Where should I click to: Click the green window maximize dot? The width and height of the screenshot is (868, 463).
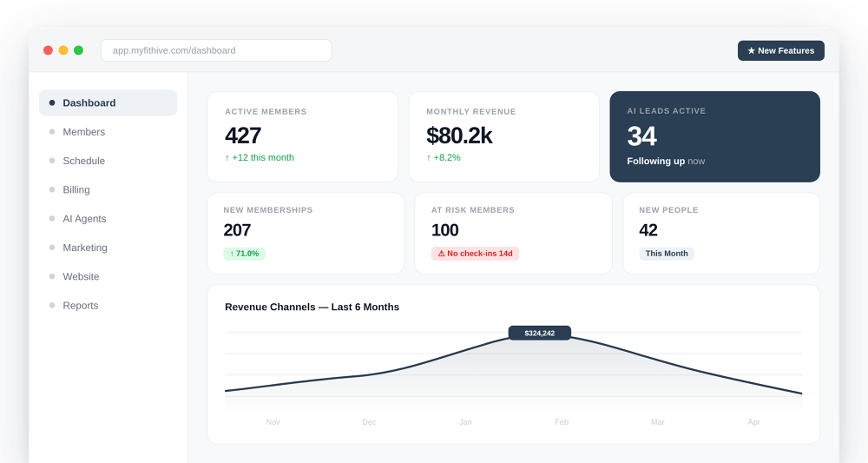click(78, 50)
